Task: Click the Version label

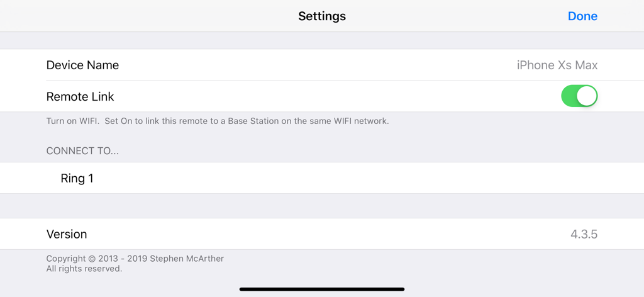Action: [x=67, y=234]
